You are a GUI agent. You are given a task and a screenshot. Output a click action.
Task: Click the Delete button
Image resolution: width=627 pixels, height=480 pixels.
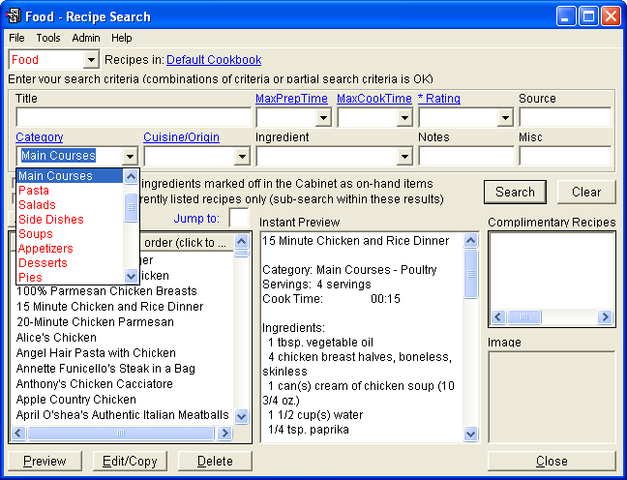[x=214, y=461]
